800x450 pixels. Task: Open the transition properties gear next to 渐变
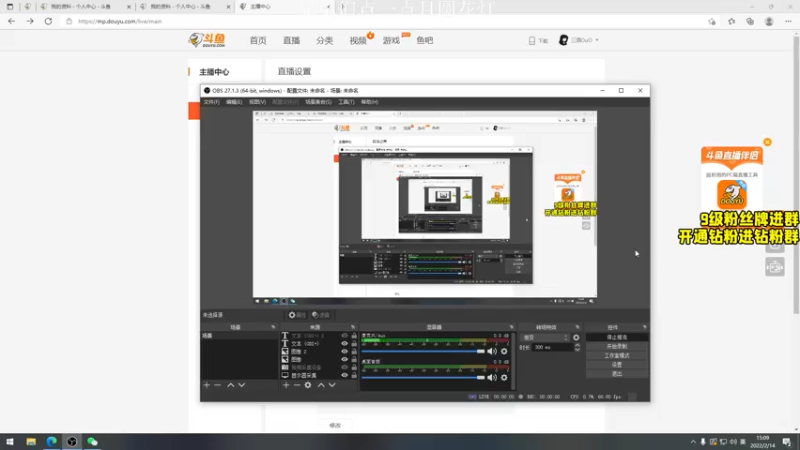pyautogui.click(x=576, y=338)
